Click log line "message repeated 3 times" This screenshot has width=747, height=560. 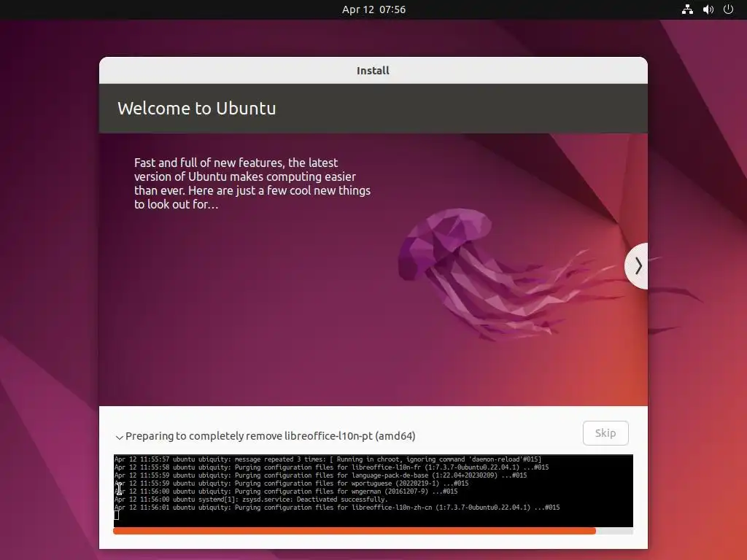pos(328,459)
